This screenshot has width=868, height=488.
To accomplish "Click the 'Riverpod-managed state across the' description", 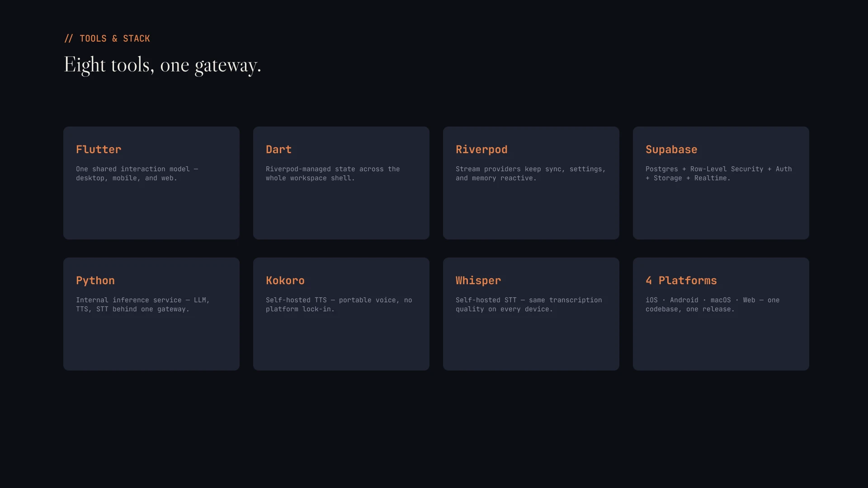I will (x=333, y=174).
